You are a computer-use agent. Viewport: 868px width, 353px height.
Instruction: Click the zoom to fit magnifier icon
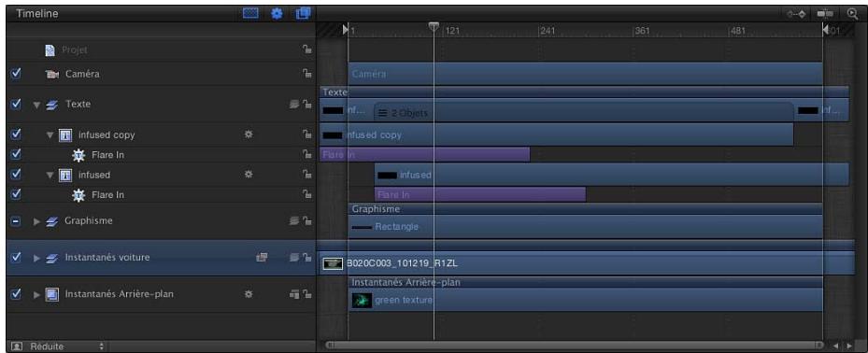pyautogui.click(x=851, y=13)
